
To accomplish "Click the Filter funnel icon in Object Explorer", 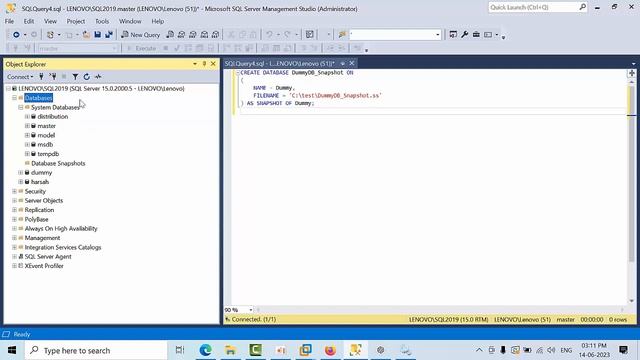I will click(x=75, y=76).
